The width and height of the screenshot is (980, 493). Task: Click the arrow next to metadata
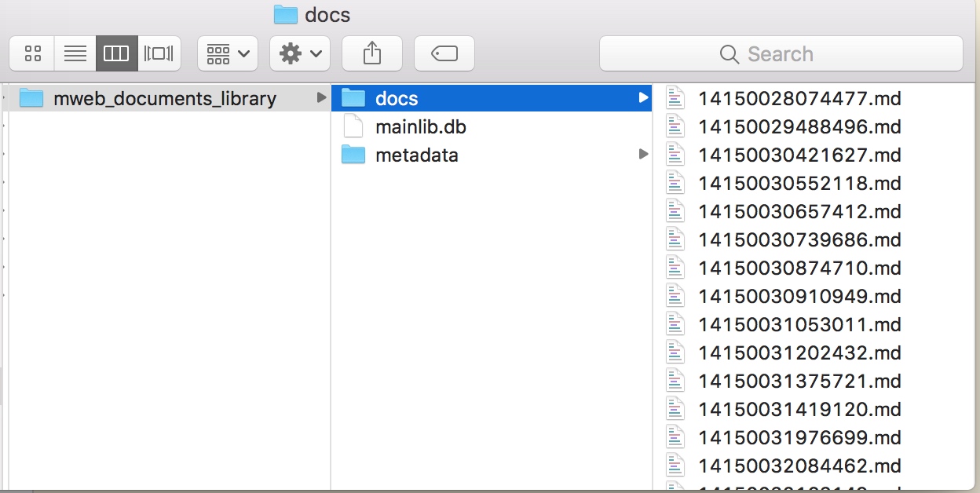tap(644, 155)
